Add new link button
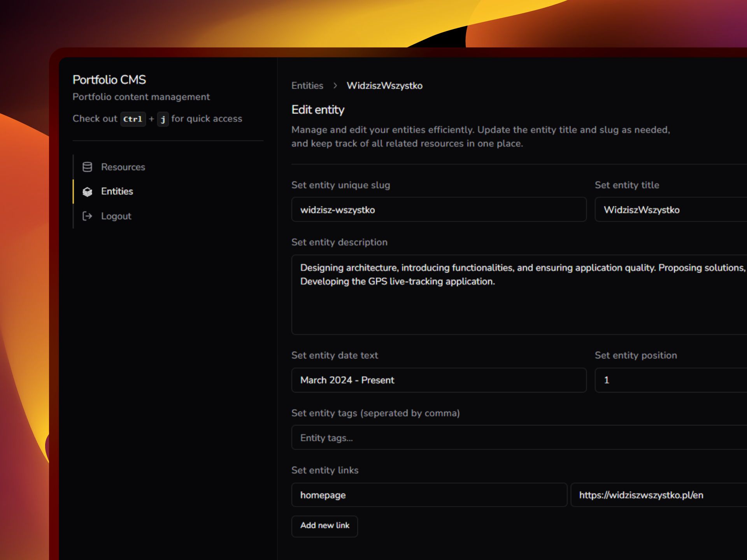The image size is (747, 560). click(x=324, y=526)
